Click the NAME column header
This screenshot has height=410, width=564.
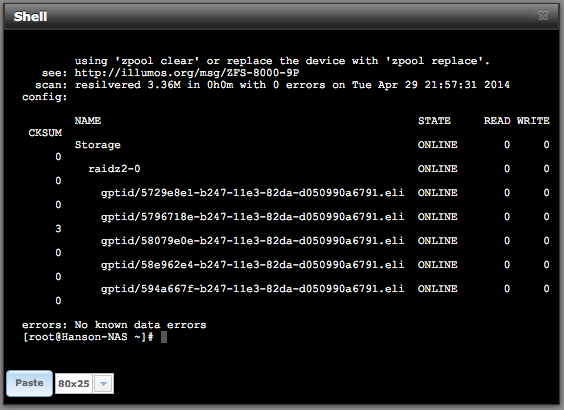pos(88,121)
